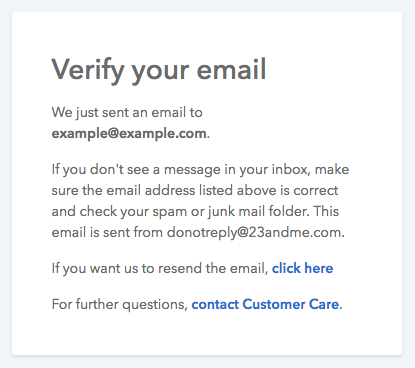Click the bold example@example.com address
This screenshot has width=415, height=368.
[129, 134]
